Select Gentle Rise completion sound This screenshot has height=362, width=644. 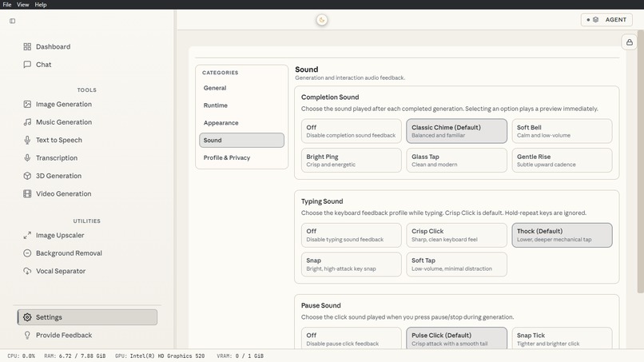(562, 161)
